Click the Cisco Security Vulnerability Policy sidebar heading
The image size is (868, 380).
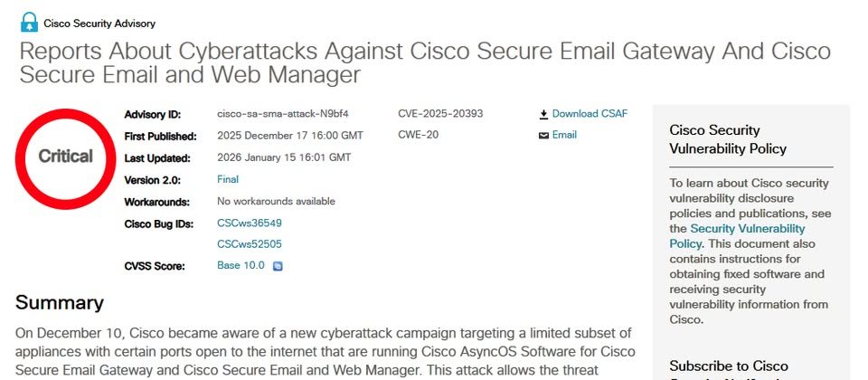(728, 139)
